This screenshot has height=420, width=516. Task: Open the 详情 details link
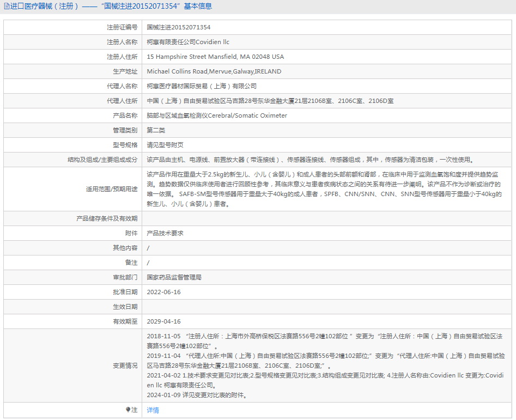[x=152, y=410]
